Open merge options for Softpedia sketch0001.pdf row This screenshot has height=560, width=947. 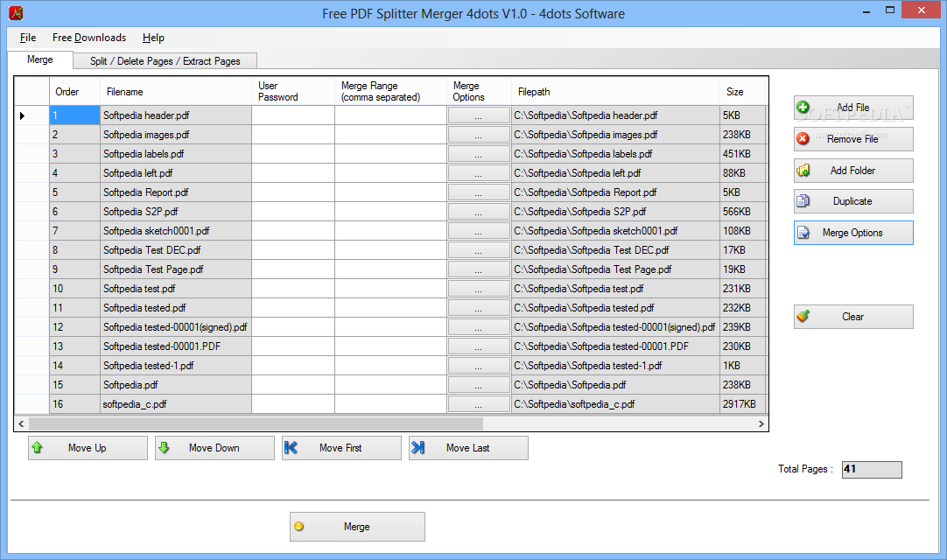click(479, 231)
